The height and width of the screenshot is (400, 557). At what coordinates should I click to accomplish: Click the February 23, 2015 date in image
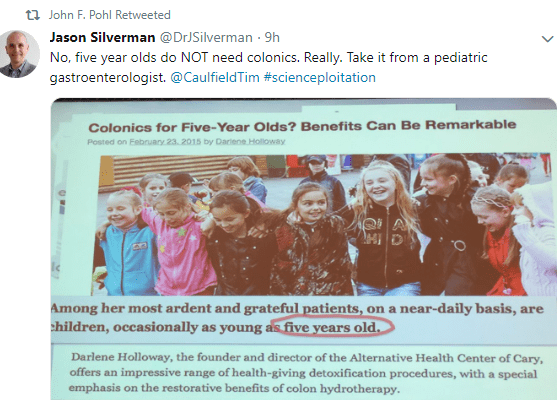point(165,141)
